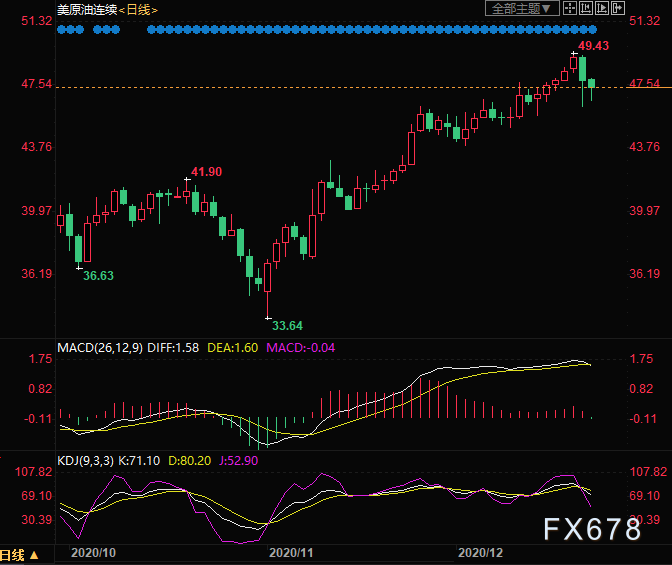Click the last blue dot in top row
672x565 pixels.
[x=592, y=30]
